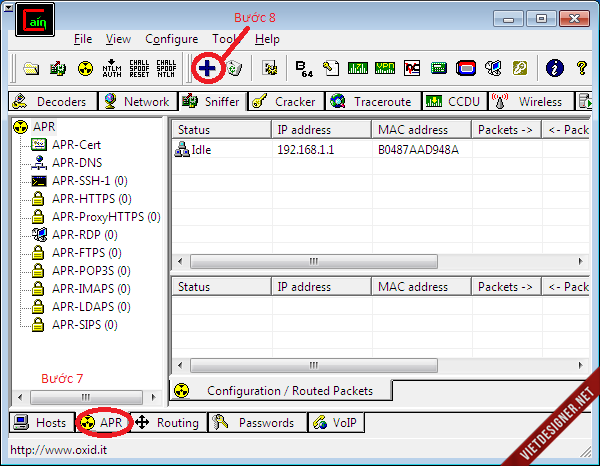Switch to the Cracker tab
The width and height of the screenshot is (600, 466).
(286, 101)
